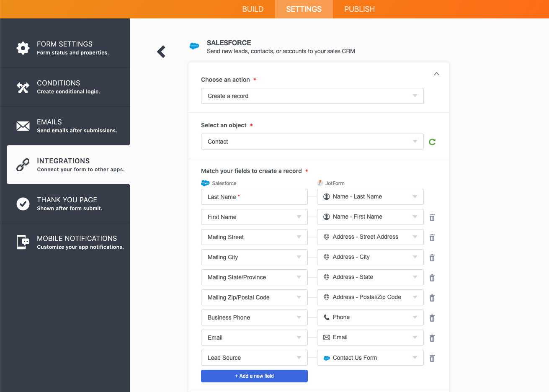This screenshot has height=392, width=549.
Task: Refresh the Salesforce object list
Action: 432,142
